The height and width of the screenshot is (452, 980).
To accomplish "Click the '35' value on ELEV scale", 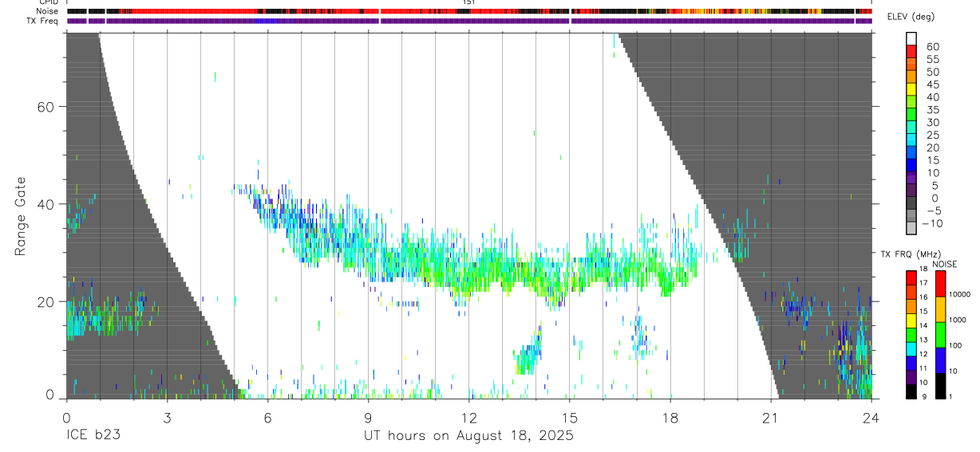I will (x=932, y=110).
